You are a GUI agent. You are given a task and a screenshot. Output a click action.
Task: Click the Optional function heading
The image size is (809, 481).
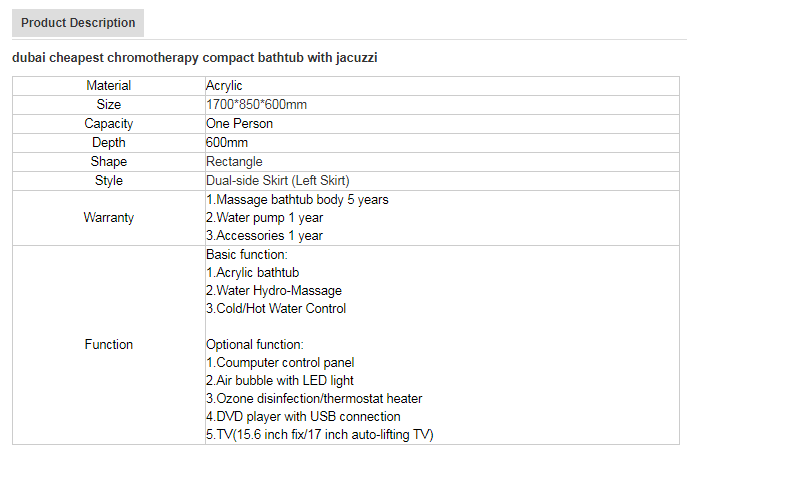(x=255, y=345)
